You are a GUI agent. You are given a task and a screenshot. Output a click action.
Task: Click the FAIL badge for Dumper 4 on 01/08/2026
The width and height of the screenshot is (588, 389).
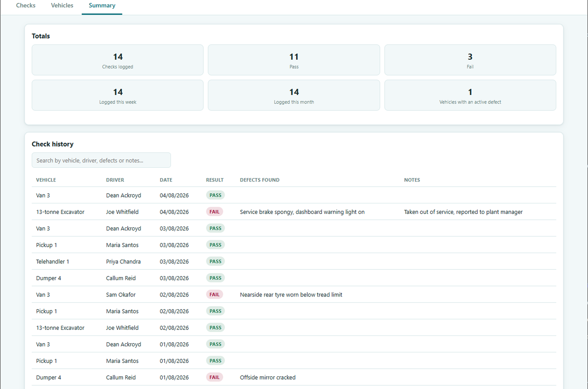click(214, 377)
